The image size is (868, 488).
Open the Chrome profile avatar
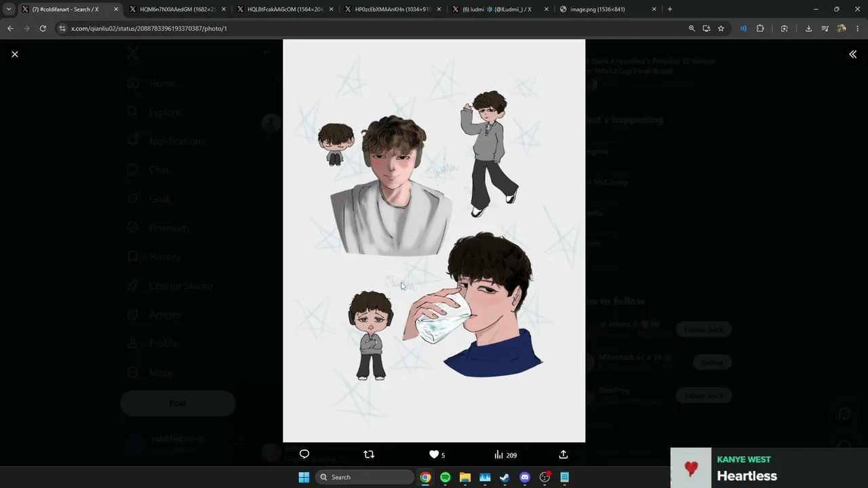tap(842, 28)
